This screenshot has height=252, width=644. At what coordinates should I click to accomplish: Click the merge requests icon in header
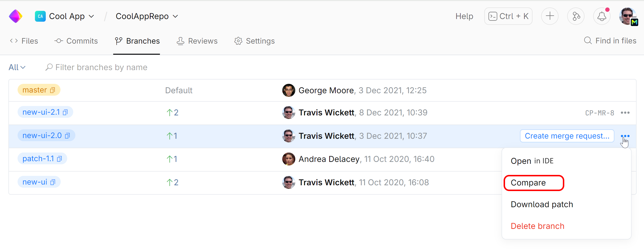[x=576, y=16]
